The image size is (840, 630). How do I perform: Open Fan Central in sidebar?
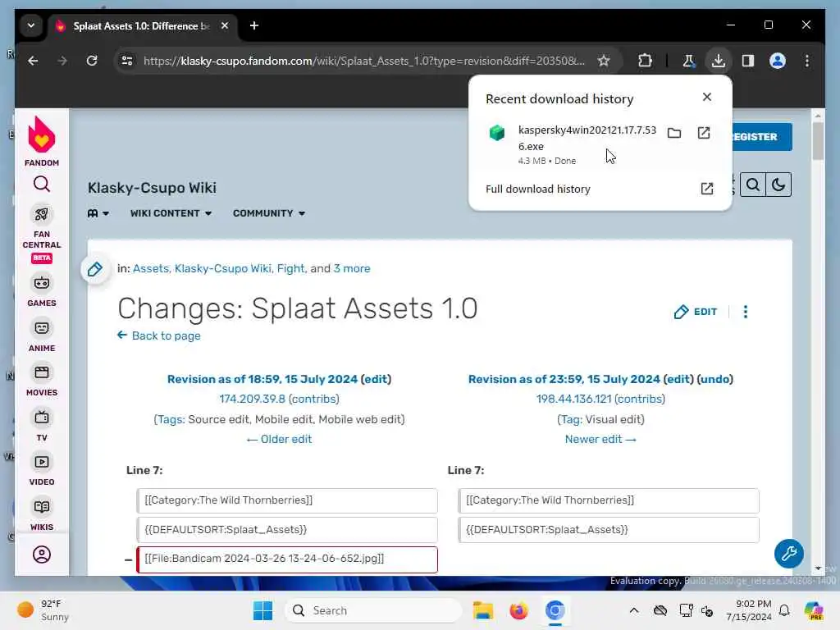[x=42, y=227]
